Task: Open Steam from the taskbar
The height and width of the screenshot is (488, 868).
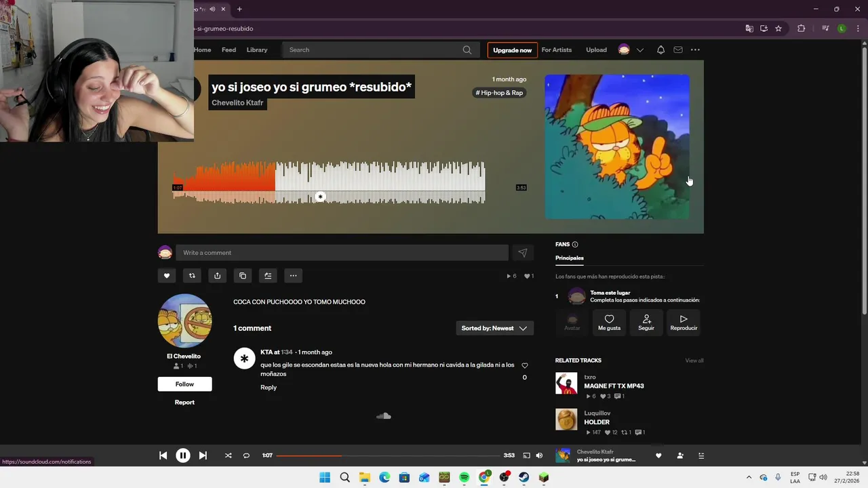Action: (x=524, y=477)
